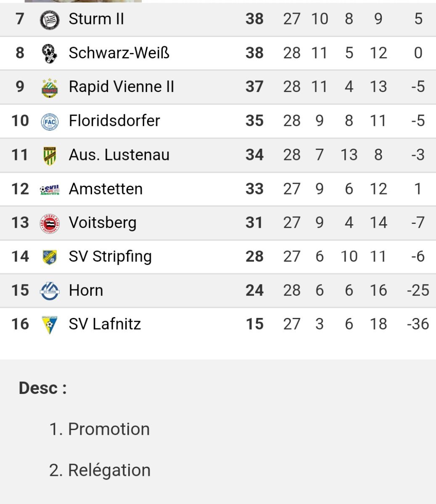Select the Floridsdorfer FAC badge
The height and width of the screenshot is (504, 436).
tap(50, 121)
